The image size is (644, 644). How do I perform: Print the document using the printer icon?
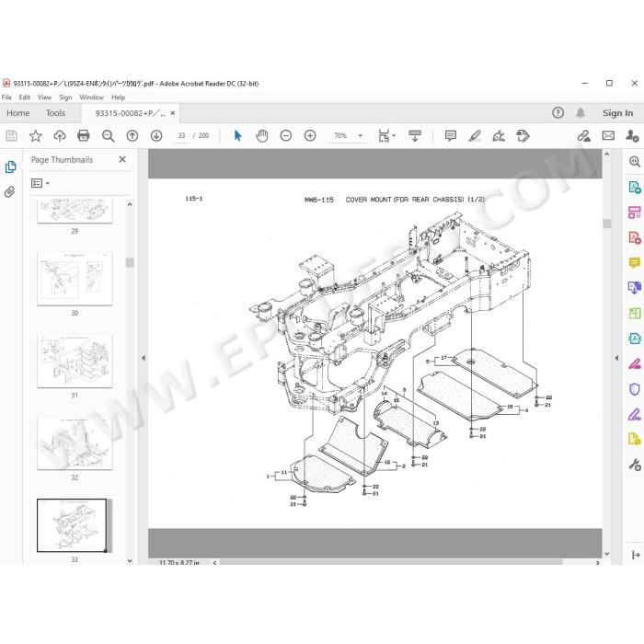coord(84,135)
